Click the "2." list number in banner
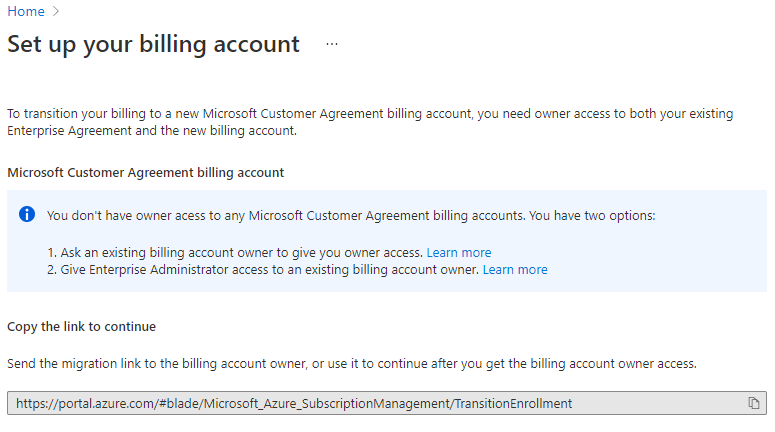 (x=53, y=270)
